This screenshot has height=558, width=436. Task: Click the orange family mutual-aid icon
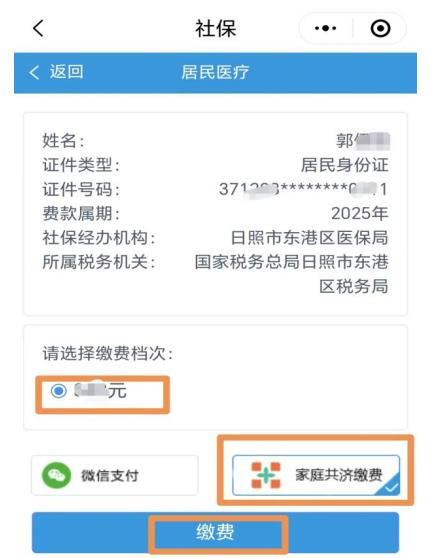pos(266,475)
